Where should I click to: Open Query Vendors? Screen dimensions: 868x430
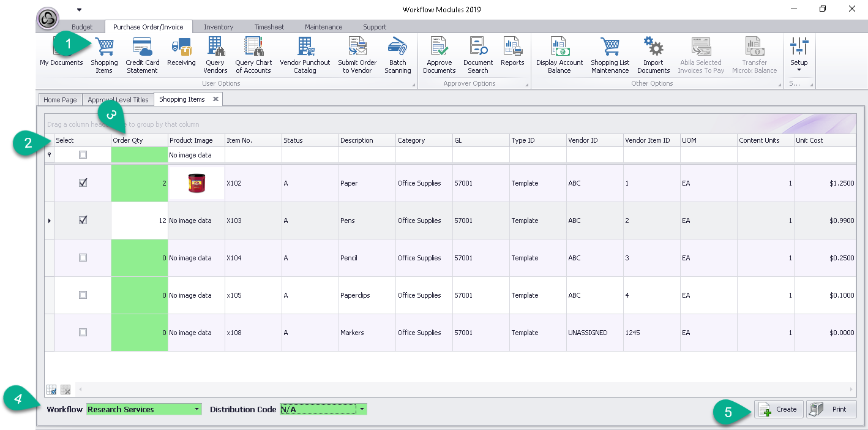coord(215,55)
